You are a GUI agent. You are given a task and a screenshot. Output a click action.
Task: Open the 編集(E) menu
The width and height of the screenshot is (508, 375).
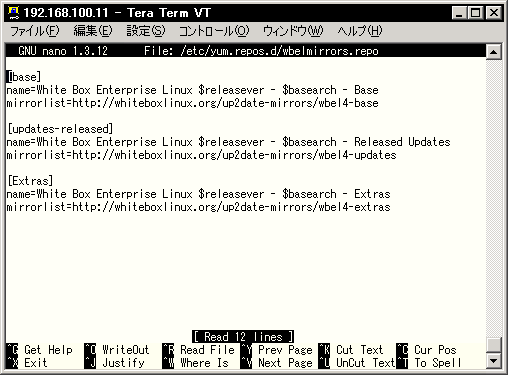coord(93,31)
